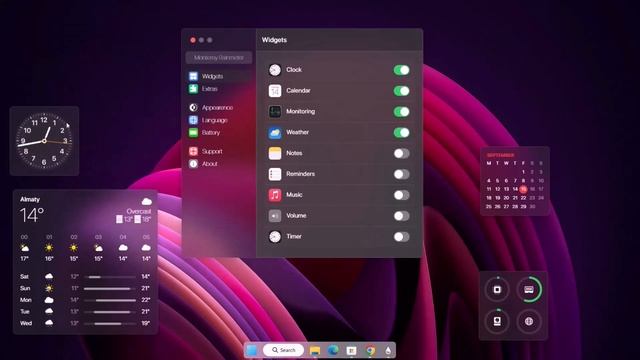This screenshot has width=640, height=360.
Task: Disable the Calendar widget toggle
Action: pos(402,91)
